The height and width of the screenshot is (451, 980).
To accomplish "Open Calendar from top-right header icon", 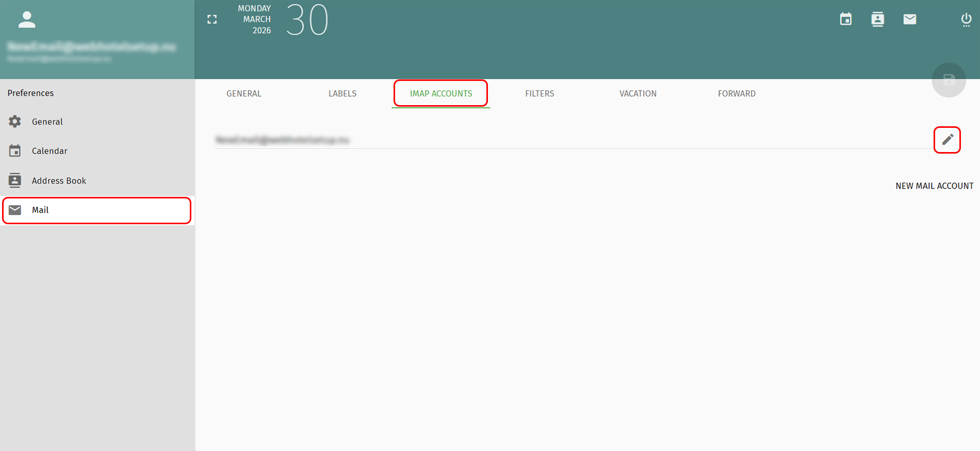I will tap(845, 20).
